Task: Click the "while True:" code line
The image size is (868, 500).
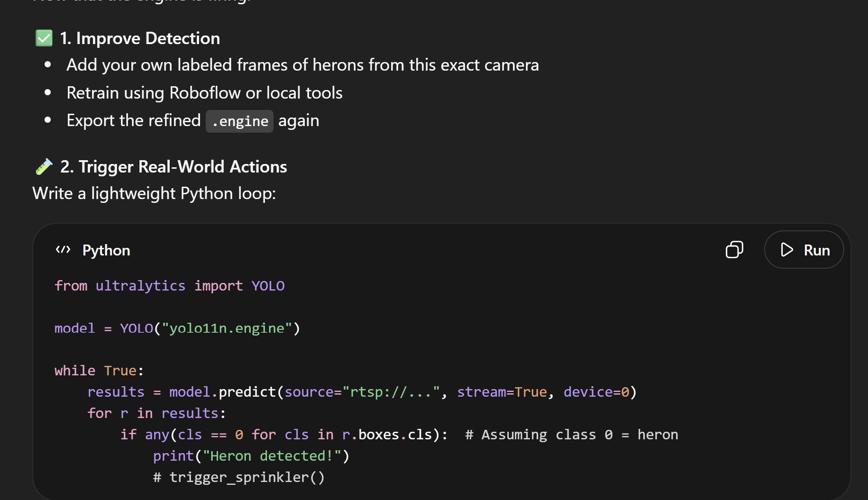Action: (99, 371)
